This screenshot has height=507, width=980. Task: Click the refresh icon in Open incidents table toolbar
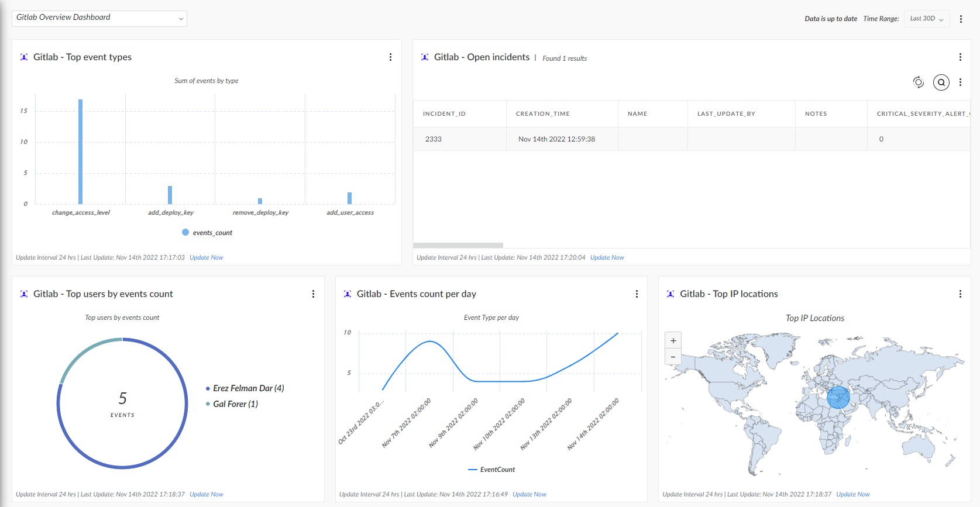[x=919, y=82]
